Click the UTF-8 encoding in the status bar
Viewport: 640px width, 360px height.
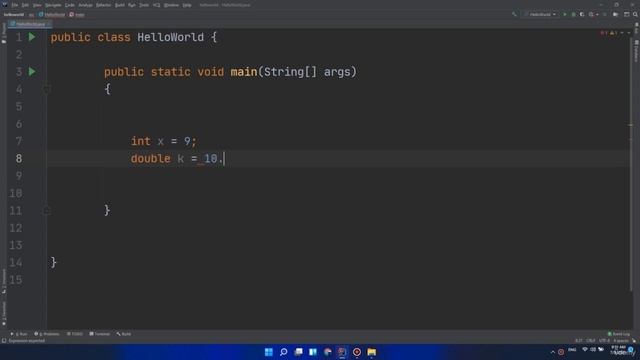click(x=604, y=340)
